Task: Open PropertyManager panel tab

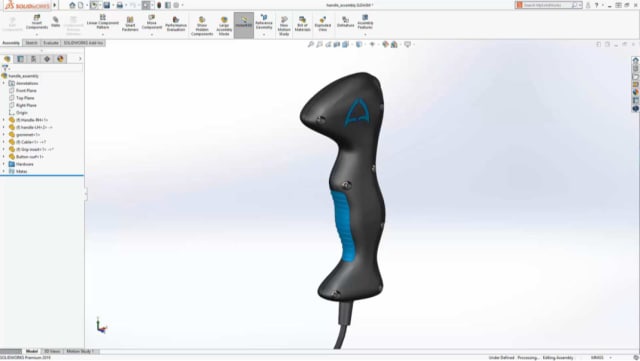Action: coord(20,59)
